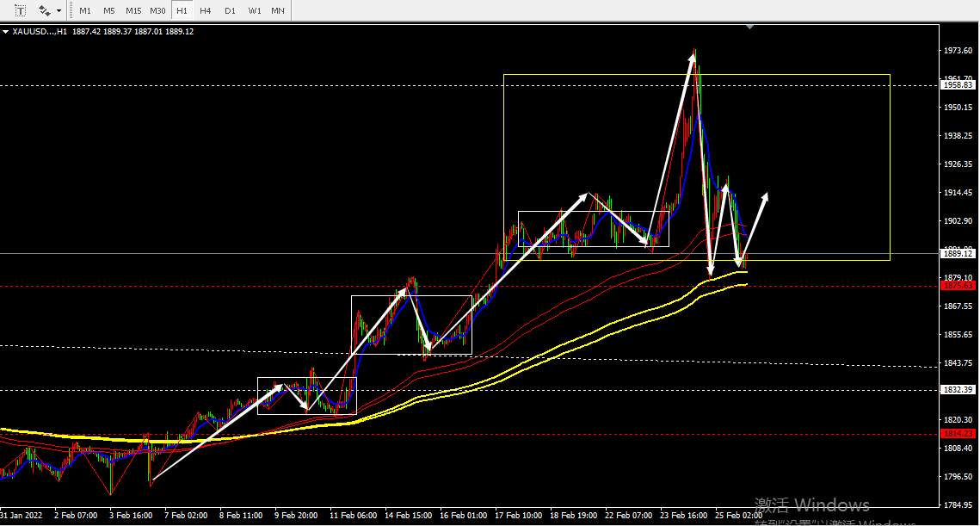
Task: Click the 16 Feb 01:00 time label
Action: point(463,516)
